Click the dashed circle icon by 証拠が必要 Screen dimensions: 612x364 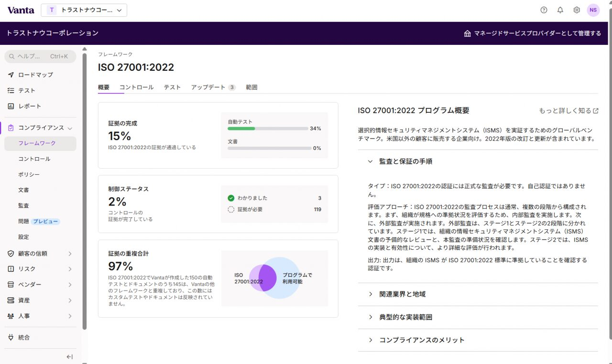(x=231, y=209)
